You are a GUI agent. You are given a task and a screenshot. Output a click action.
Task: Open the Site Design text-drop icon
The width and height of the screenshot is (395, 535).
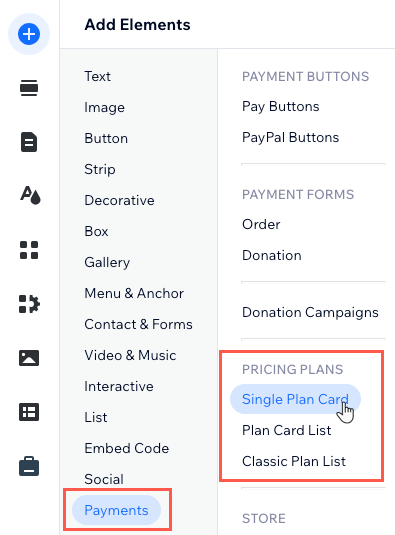[30, 196]
